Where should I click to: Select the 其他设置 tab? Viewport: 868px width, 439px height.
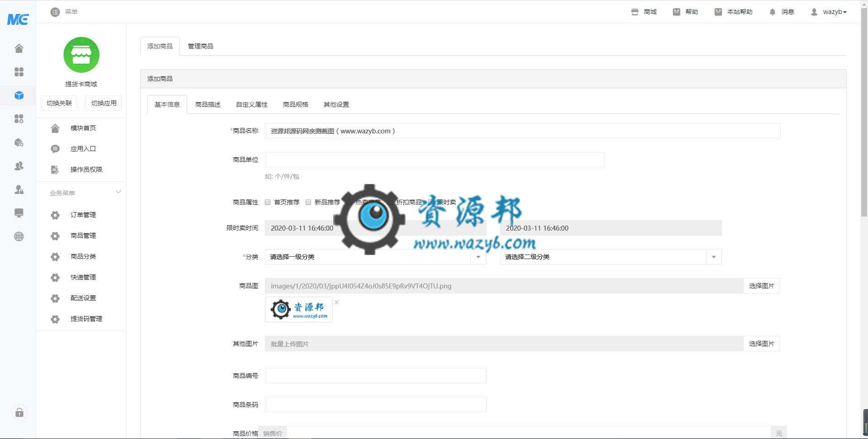click(x=336, y=104)
